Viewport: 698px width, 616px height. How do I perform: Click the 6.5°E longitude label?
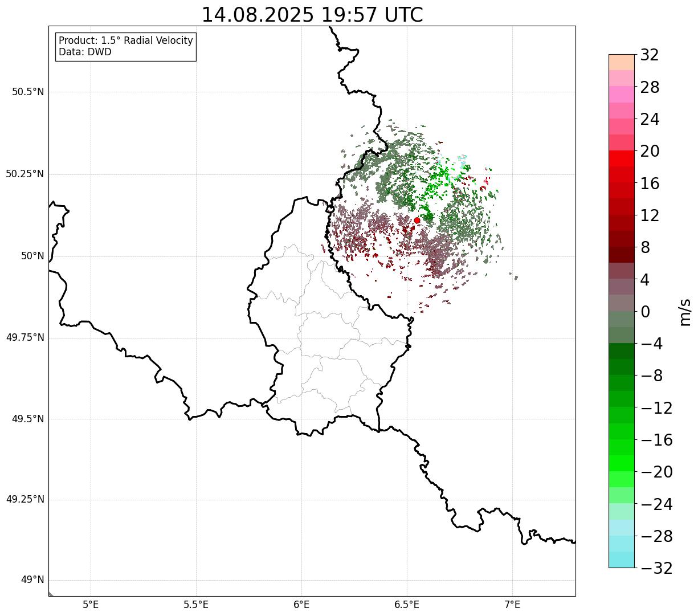tap(407, 605)
